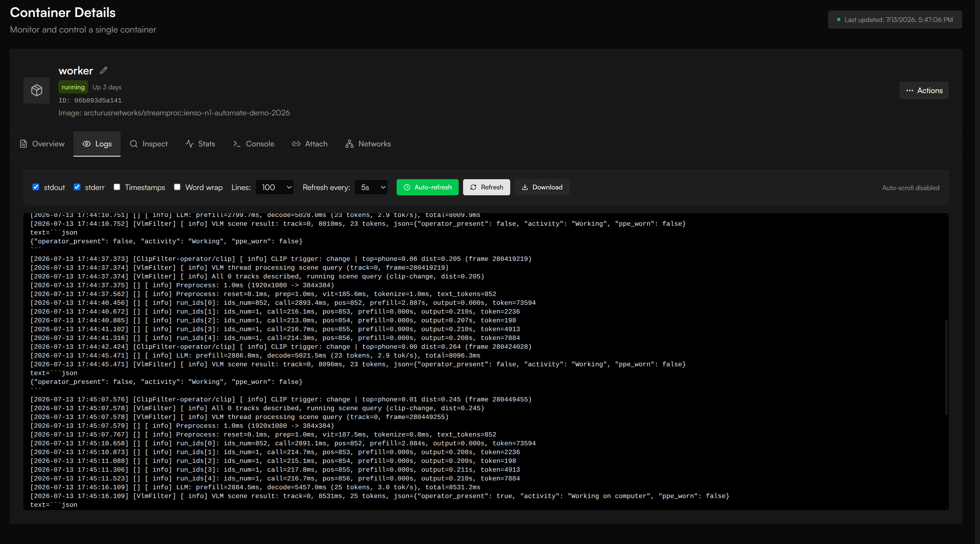Open the Overview tab

42,144
